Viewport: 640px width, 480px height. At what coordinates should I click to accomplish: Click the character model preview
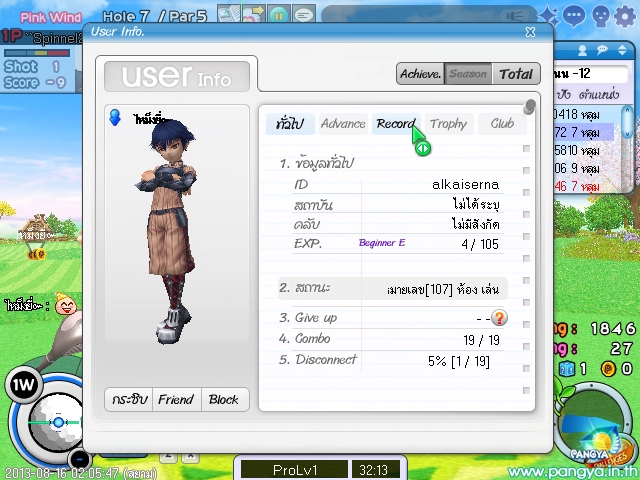[x=171, y=231]
